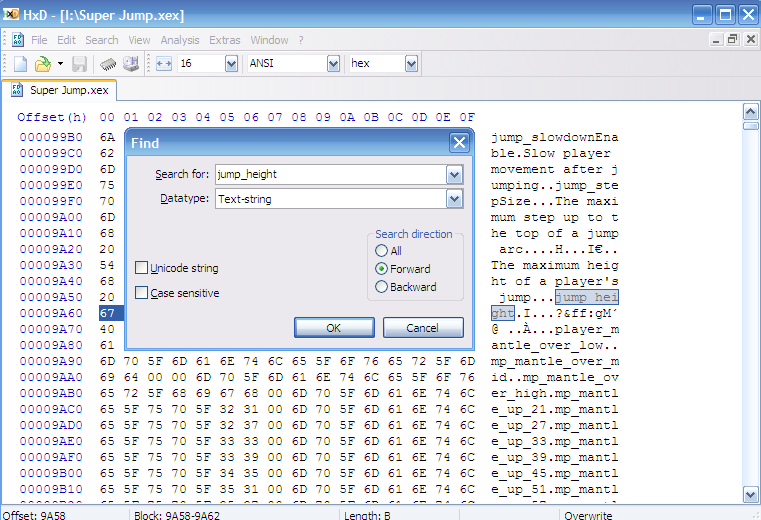This screenshot has width=761, height=520.
Task: Select the All search direction
Action: [x=381, y=251]
